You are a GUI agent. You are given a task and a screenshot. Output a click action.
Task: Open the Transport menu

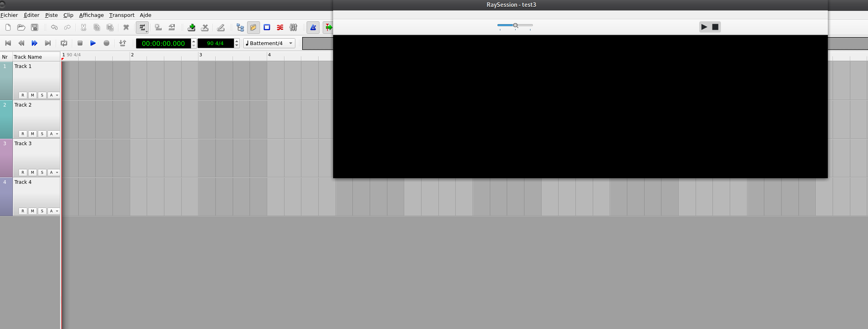(x=122, y=15)
